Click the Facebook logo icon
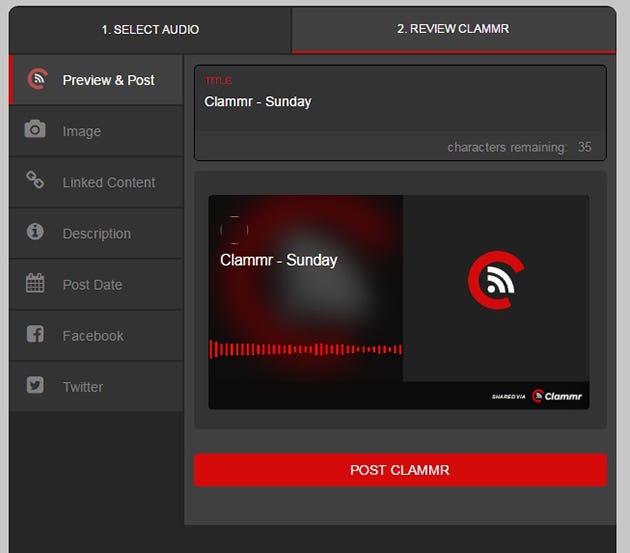630x553 pixels. click(x=35, y=334)
